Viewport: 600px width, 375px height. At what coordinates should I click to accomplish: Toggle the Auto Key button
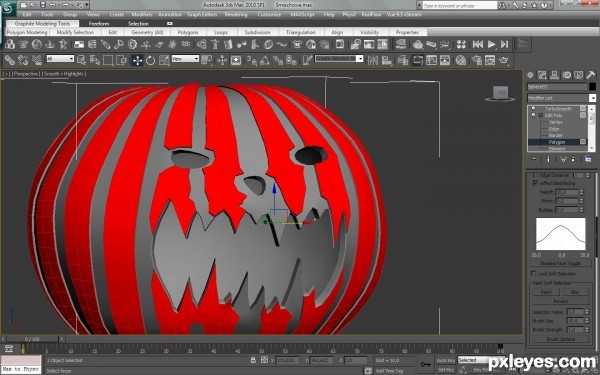click(x=446, y=360)
